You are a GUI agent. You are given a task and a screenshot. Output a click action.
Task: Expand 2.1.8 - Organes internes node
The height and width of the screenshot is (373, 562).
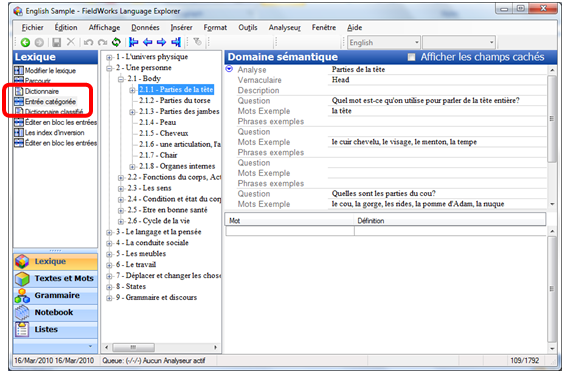coord(132,167)
